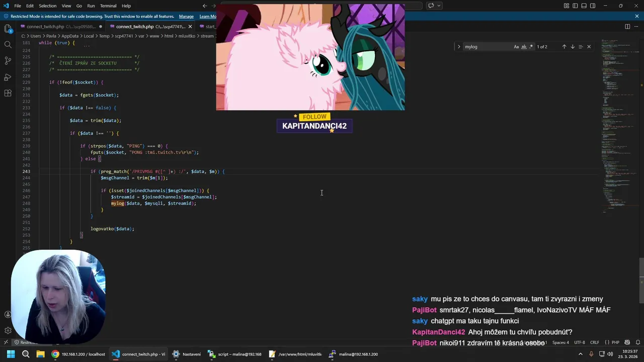Go back with the navigation arrow
This screenshot has height=362, width=644.
click(x=205, y=6)
